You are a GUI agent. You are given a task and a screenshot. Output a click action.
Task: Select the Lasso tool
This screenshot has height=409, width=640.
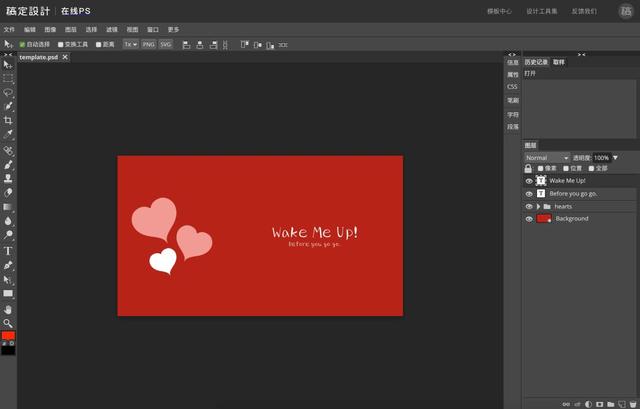tap(8, 91)
